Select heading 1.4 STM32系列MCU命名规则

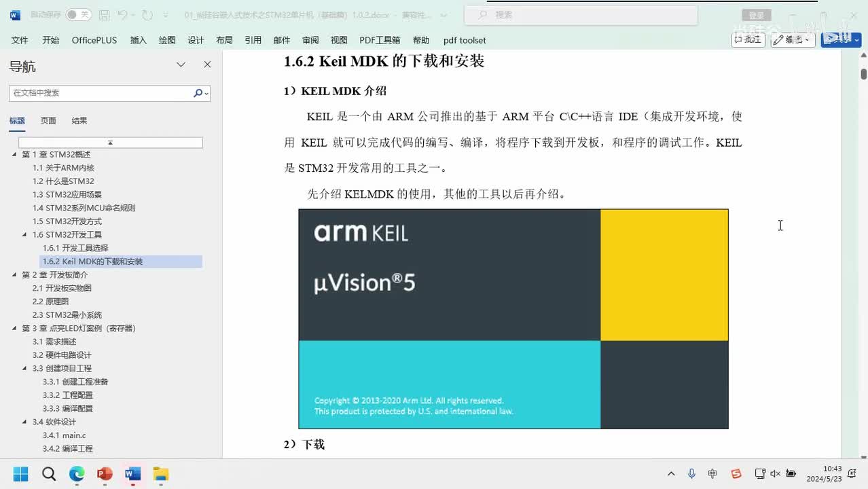tap(84, 208)
